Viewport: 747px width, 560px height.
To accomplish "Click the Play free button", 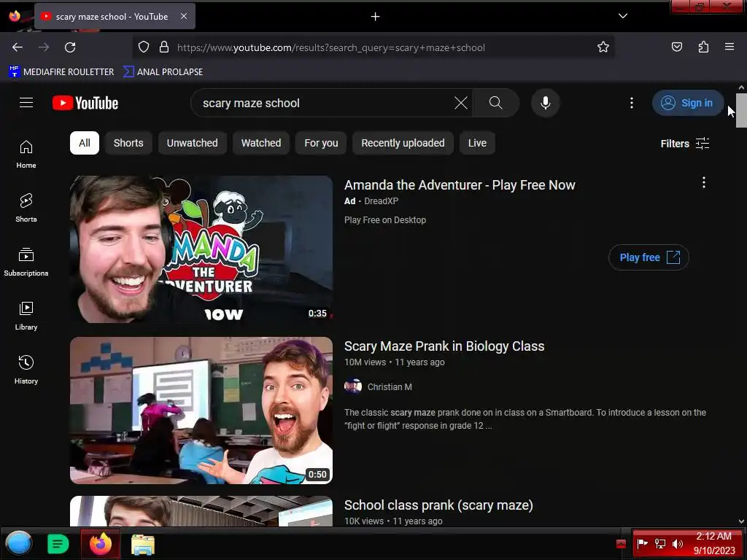I will click(x=649, y=257).
